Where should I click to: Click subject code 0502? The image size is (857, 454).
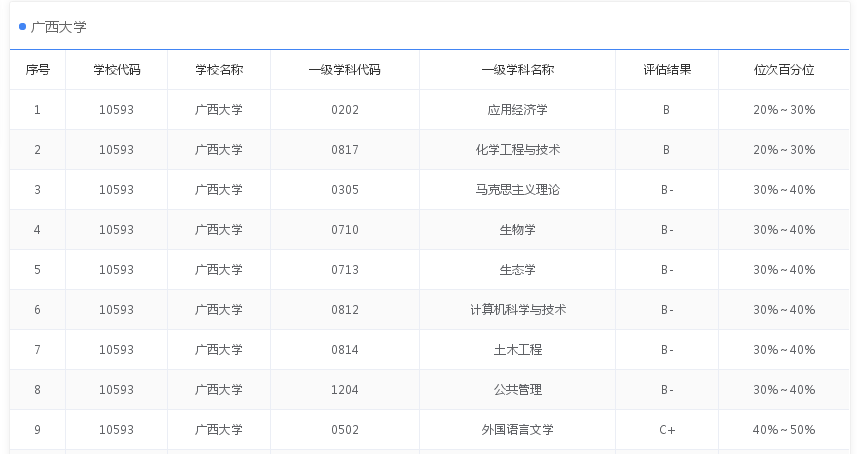(345, 429)
